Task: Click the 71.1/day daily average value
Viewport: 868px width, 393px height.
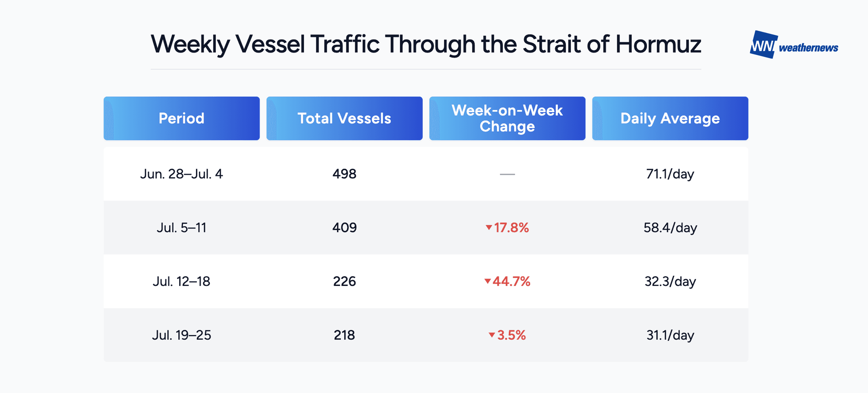Action: pyautogui.click(x=670, y=174)
